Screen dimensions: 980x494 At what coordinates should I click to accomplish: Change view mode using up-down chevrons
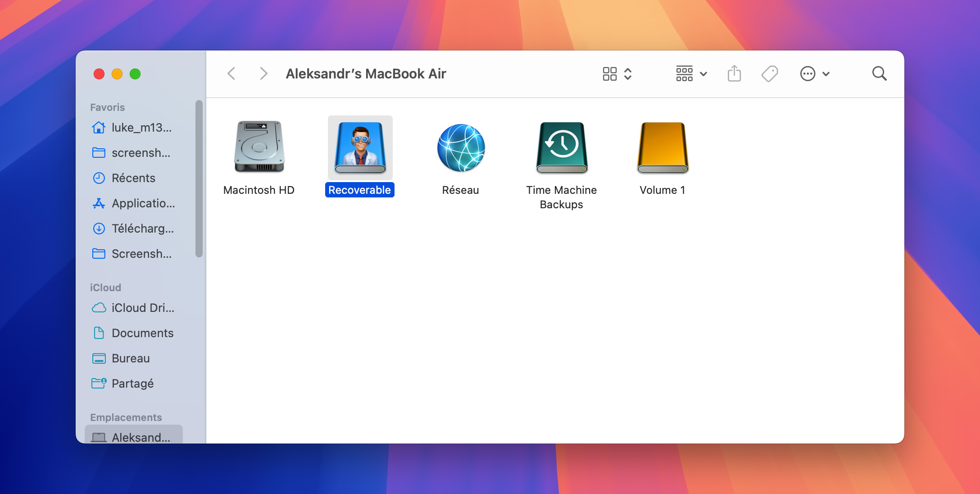click(628, 73)
